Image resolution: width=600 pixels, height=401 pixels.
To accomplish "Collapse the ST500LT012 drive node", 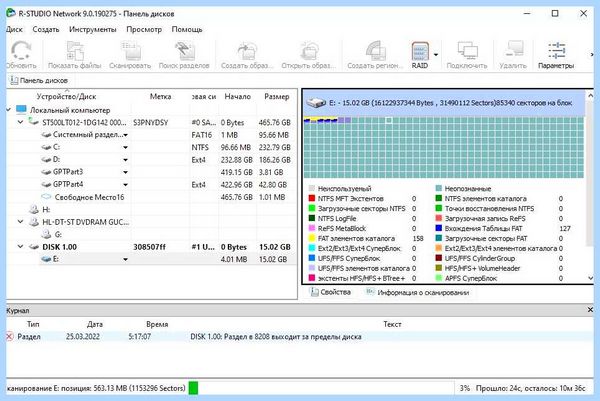I will tap(21, 122).
